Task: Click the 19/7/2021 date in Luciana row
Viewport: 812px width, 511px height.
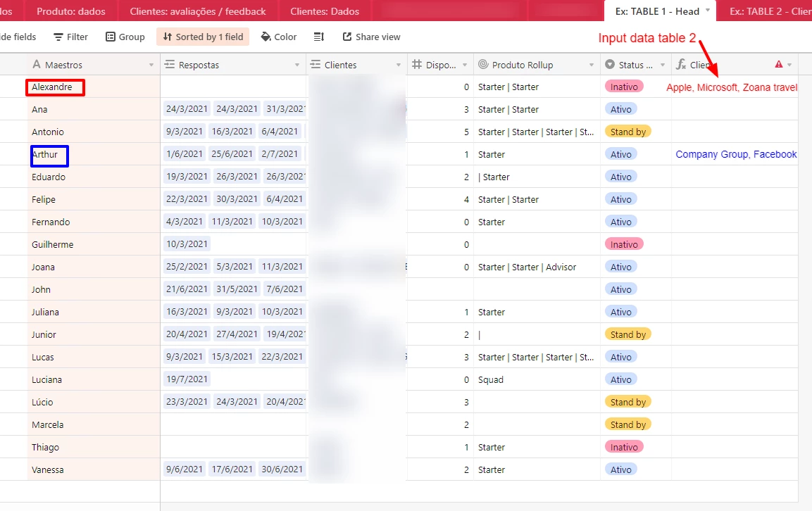Action: 187,379
